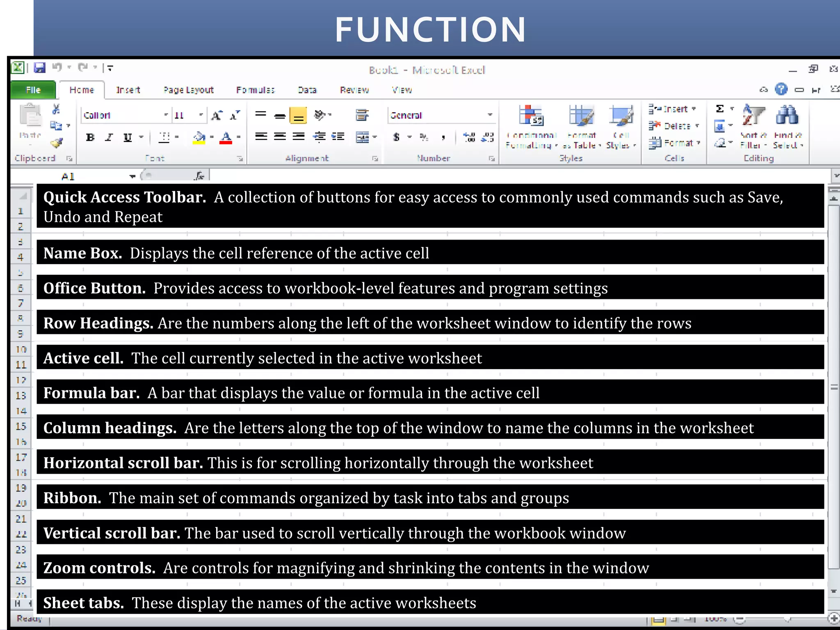Apply the yellow Fill Color
The height and width of the screenshot is (630, 840).
click(199, 138)
